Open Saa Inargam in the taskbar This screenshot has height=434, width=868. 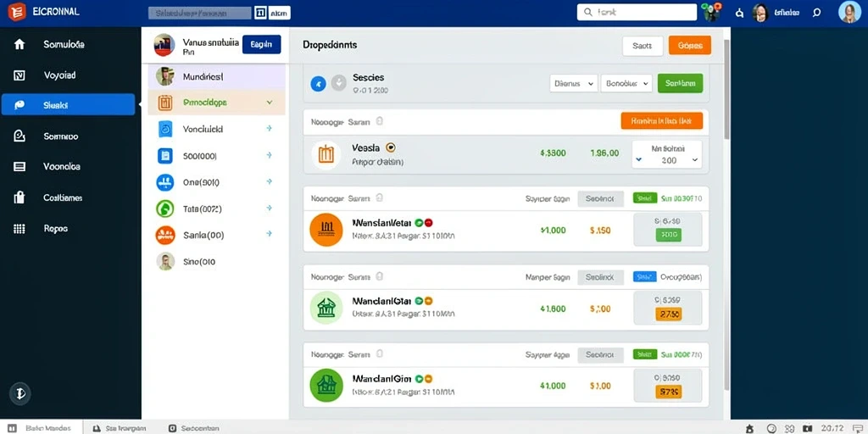[120, 428]
